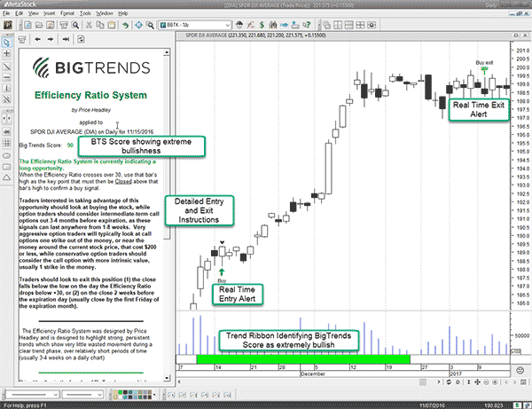Click the refresh arrows icon under the chart

tap(449, 382)
